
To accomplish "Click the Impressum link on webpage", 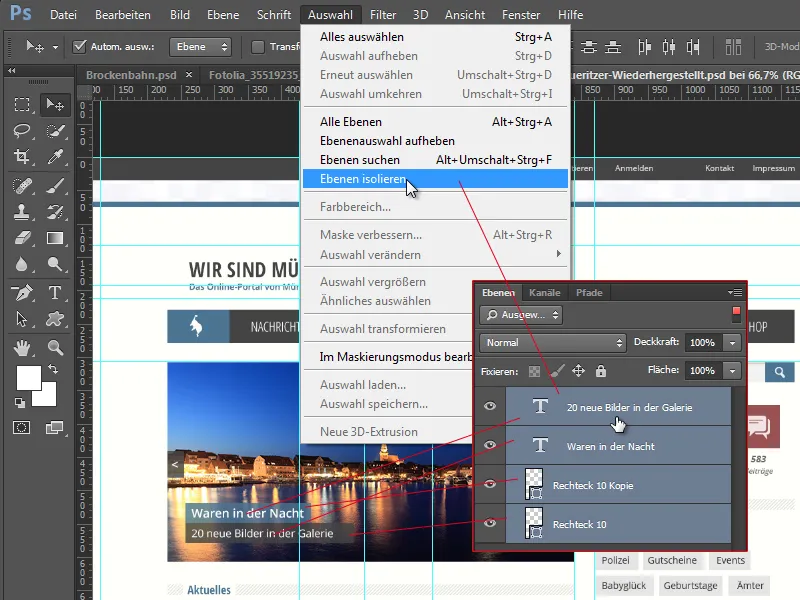I will click(x=773, y=168).
